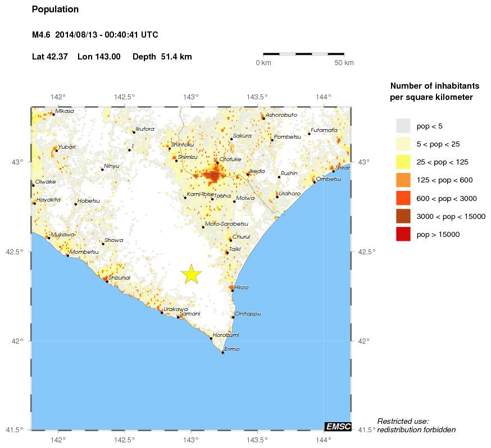Click the 'Otofuke' city label
This screenshot has width=491, height=448.
230,159
